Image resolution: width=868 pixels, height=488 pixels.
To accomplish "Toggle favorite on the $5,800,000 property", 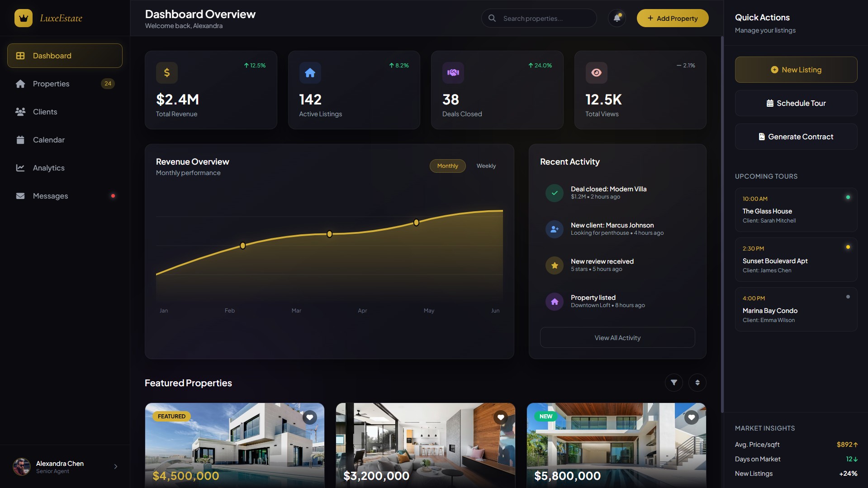I will 691,417.
